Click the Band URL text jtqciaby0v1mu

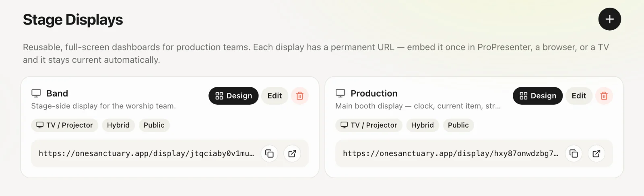147,153
